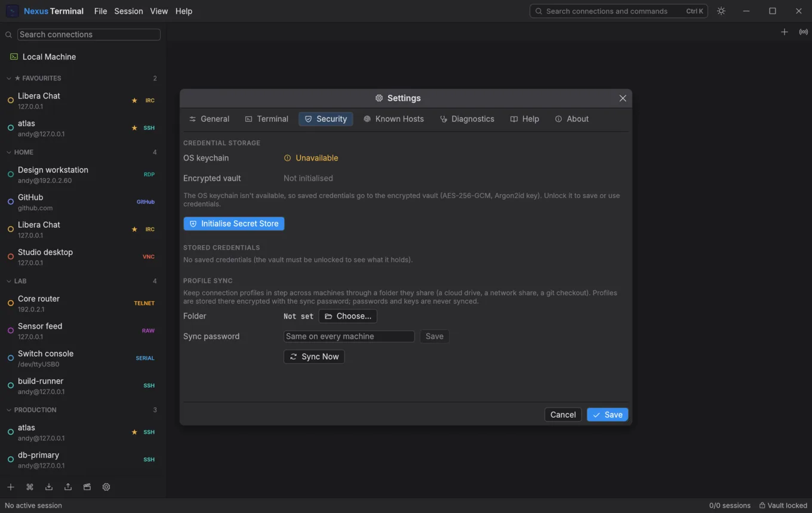
Task: Click the Vault locked status bar indicator
Action: click(x=783, y=505)
